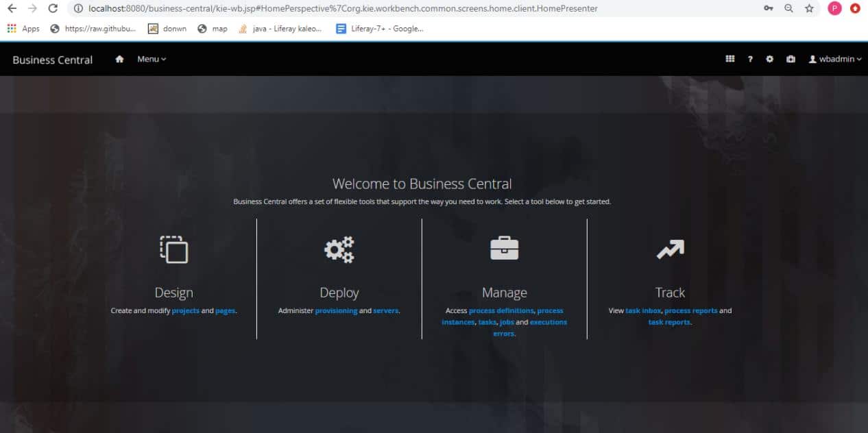
Task: Reload the page
Action: click(53, 9)
